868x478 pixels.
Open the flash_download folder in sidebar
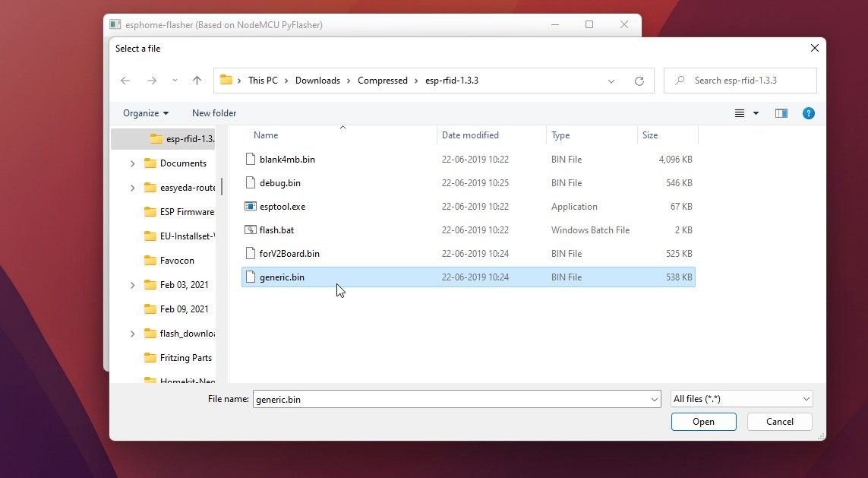pos(179,334)
